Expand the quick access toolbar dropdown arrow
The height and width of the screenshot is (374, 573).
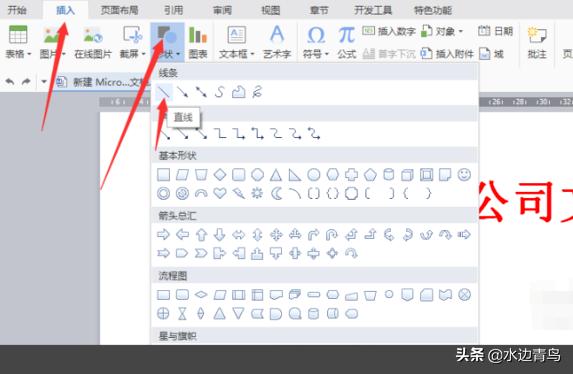click(x=43, y=82)
